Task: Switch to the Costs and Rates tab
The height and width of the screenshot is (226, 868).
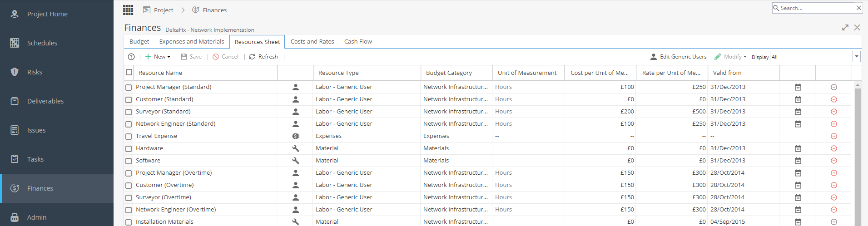Action: click(x=312, y=41)
